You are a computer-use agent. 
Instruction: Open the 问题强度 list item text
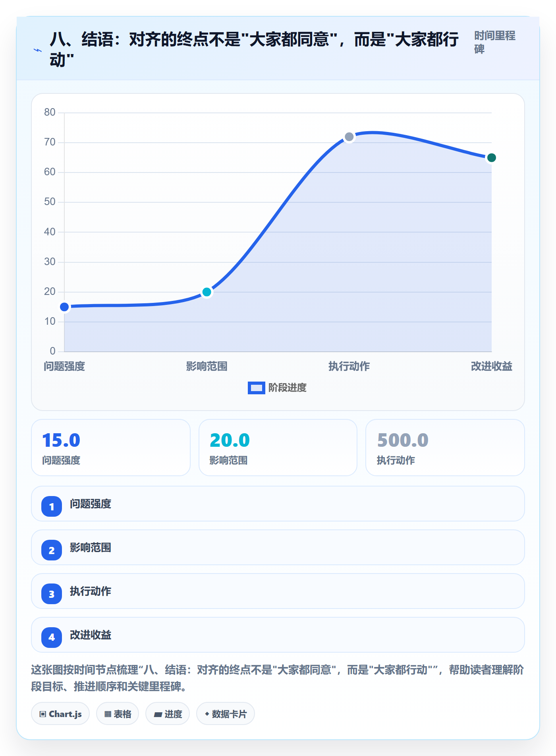click(91, 504)
